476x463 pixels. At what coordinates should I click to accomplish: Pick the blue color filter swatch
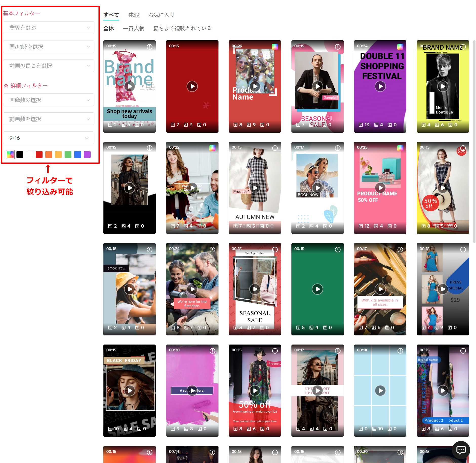pyautogui.click(x=77, y=154)
